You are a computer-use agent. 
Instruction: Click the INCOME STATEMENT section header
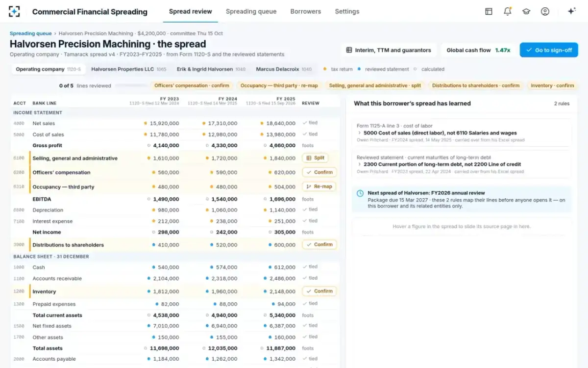tap(38, 112)
